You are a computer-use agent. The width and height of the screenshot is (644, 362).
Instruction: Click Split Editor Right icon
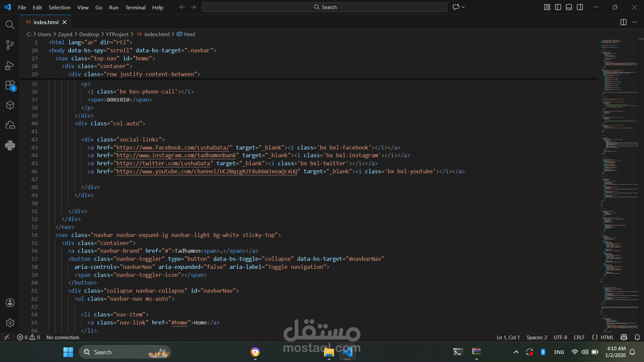(623, 22)
